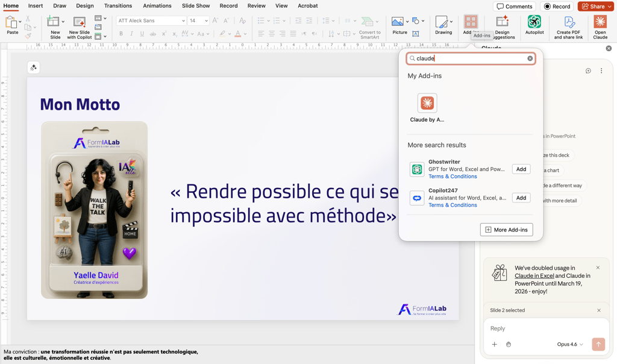Justify text alignment
Image resolution: width=617 pixels, height=364 pixels.
click(293, 34)
